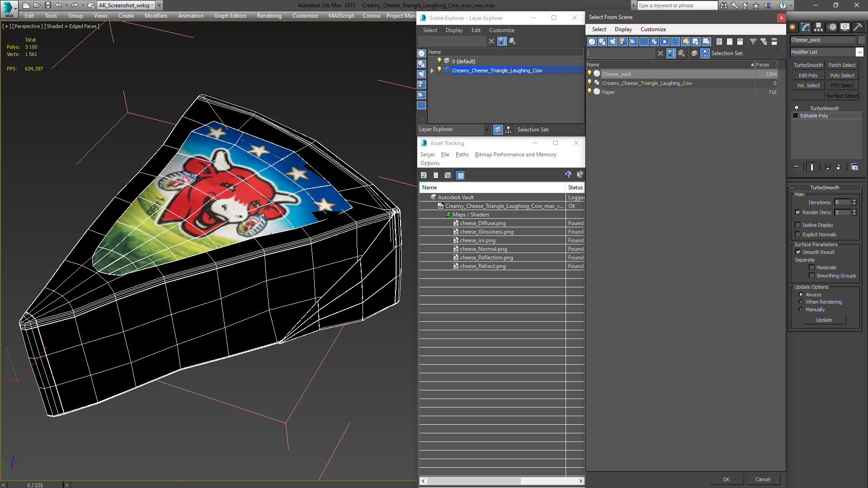This screenshot has width=868, height=488.
Task: Enable Separate by Smoothing Groups checkbox
Action: tap(811, 276)
